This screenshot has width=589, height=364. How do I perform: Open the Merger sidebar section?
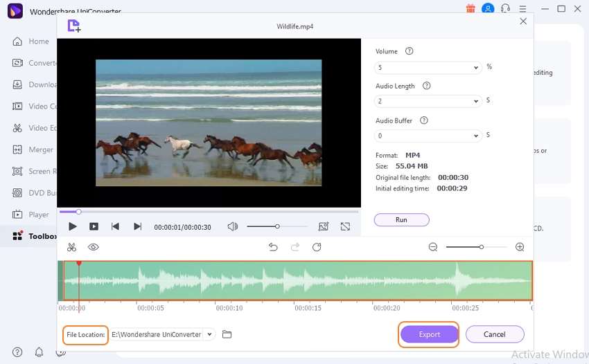coord(33,149)
